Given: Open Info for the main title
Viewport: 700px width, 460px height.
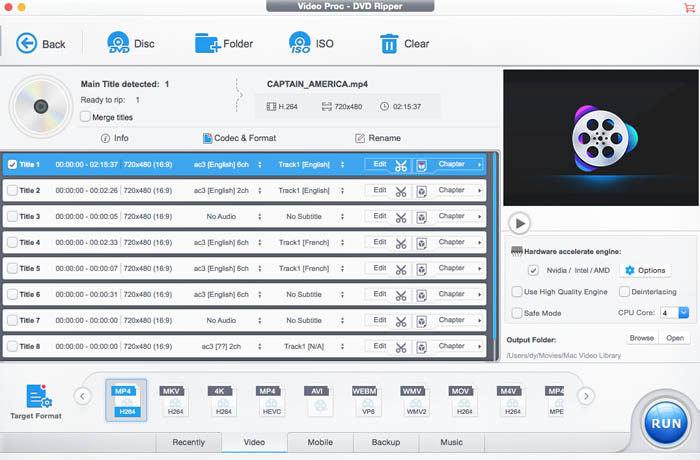Looking at the screenshot, I should 115,138.
